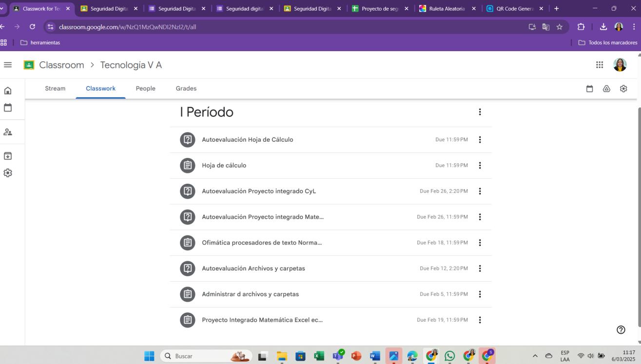Open options for Administrar d archivos y carpetas
641x364 pixels.
480,294
